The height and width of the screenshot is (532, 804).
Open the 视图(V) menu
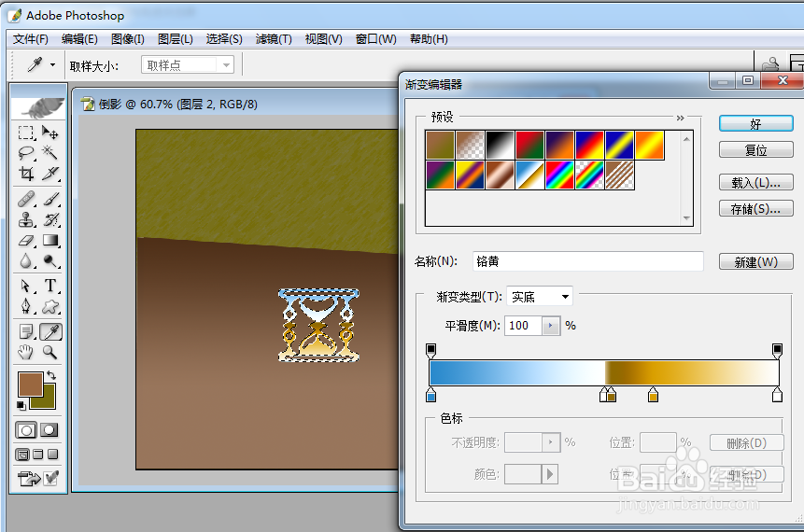point(323,39)
